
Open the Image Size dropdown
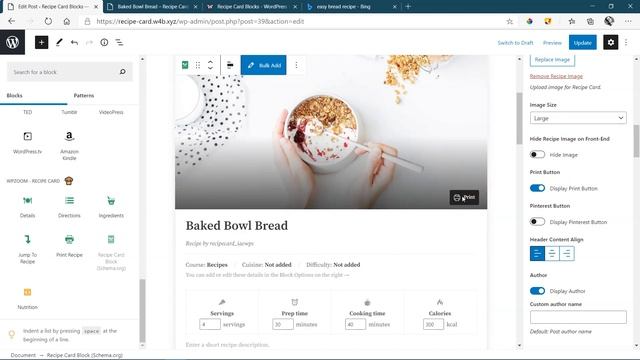pyautogui.click(x=578, y=118)
